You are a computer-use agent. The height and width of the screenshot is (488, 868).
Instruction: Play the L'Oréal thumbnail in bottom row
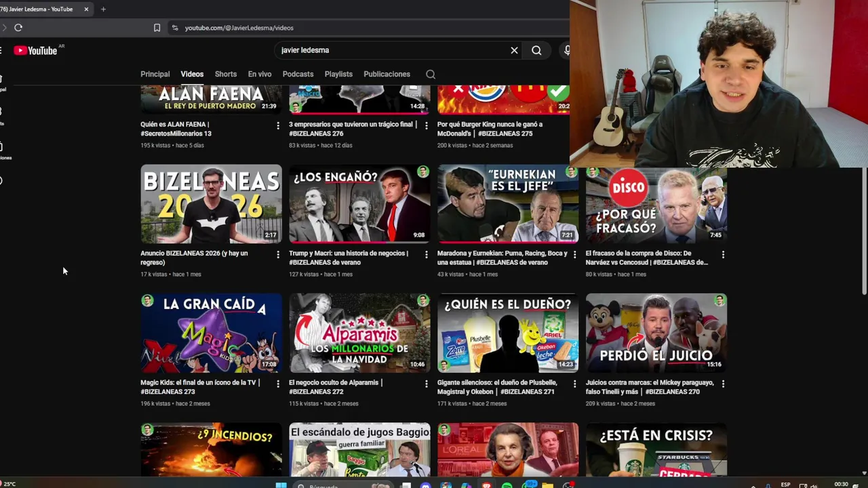pyautogui.click(x=508, y=449)
